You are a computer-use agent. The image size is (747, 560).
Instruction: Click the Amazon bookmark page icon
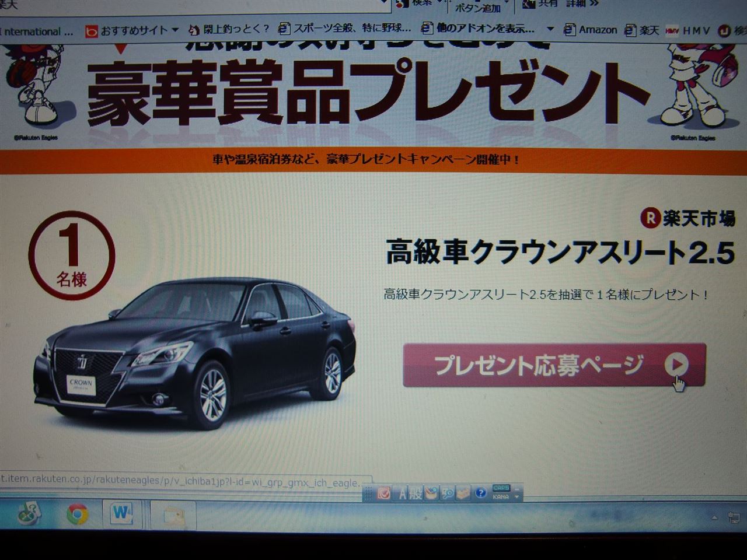570,30
